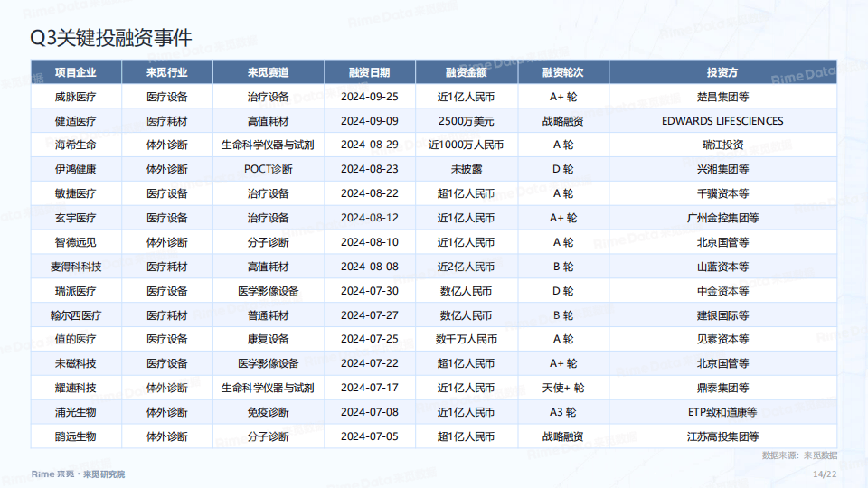Select the 来觅行业 column header
This screenshot has width=868, height=488.
coord(167,72)
